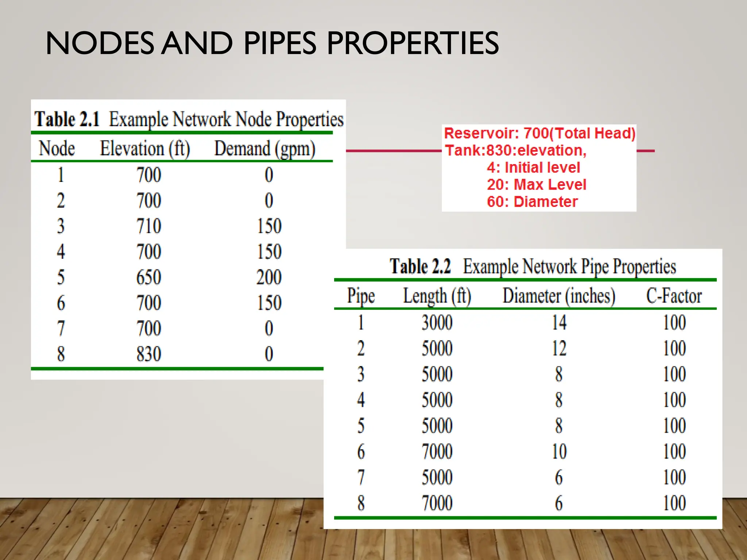The height and width of the screenshot is (560, 747).
Task: Click the 'Elevation (ft)' column header
Action: [145, 149]
